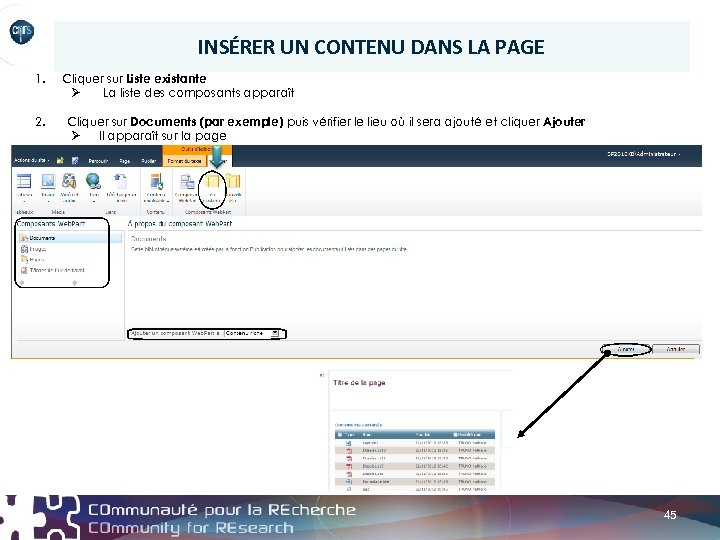720x540 pixels.
Task: Click the Télécharger un fichier icon
Action: coord(121,181)
